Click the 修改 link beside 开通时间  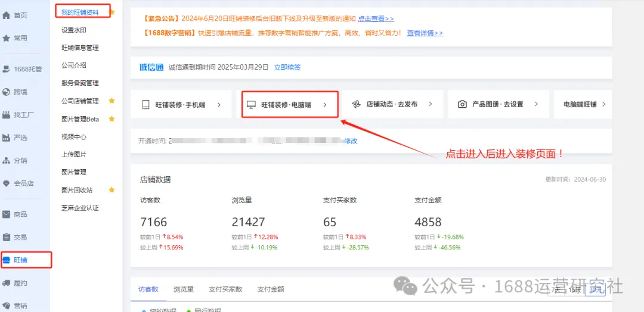(351, 141)
